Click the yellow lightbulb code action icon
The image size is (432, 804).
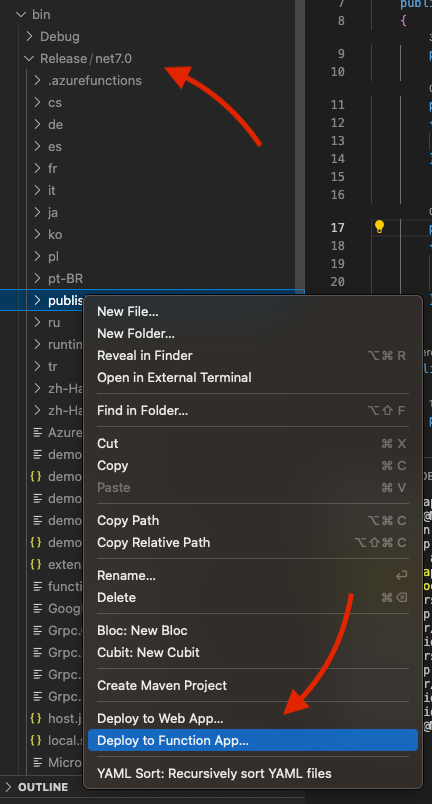tap(379, 227)
